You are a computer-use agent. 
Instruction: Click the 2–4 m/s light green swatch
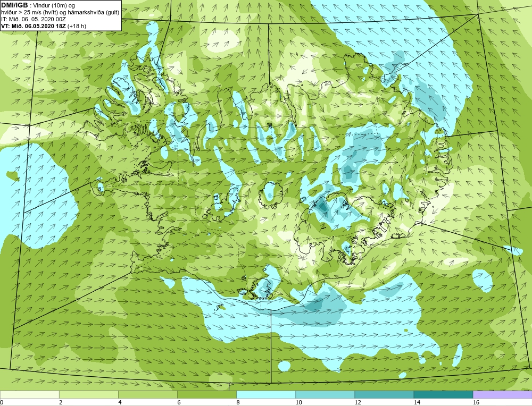point(89,394)
